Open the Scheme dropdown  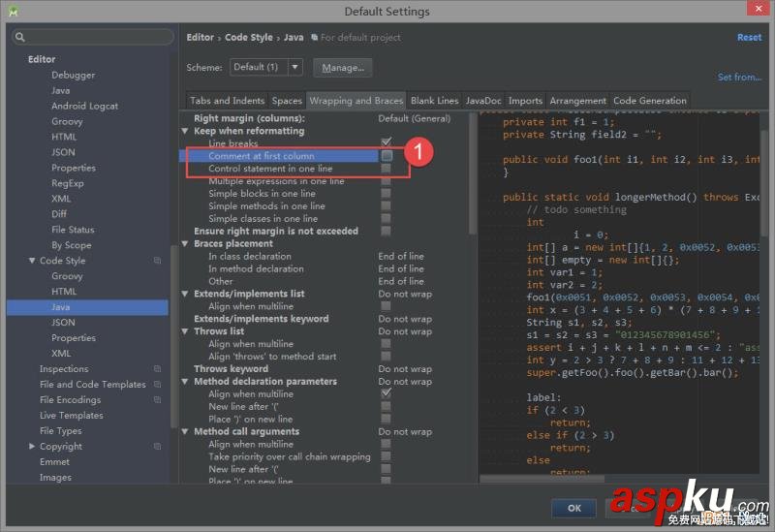pos(295,67)
